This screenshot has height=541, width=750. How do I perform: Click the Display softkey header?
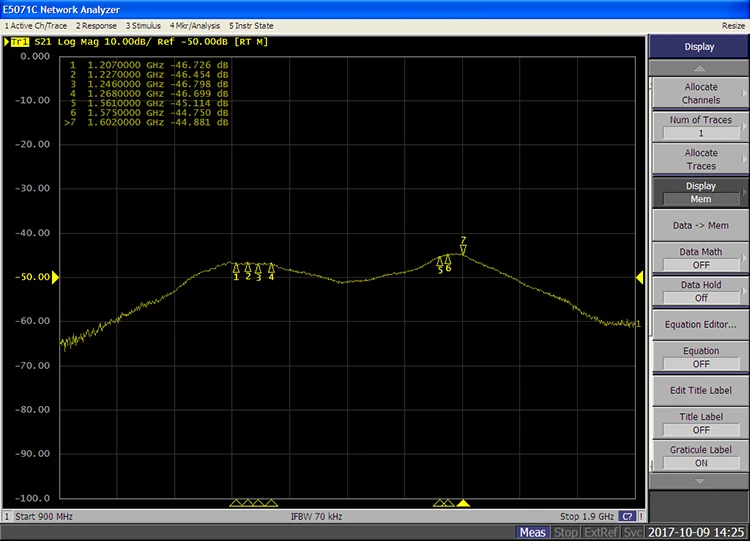coord(699,47)
